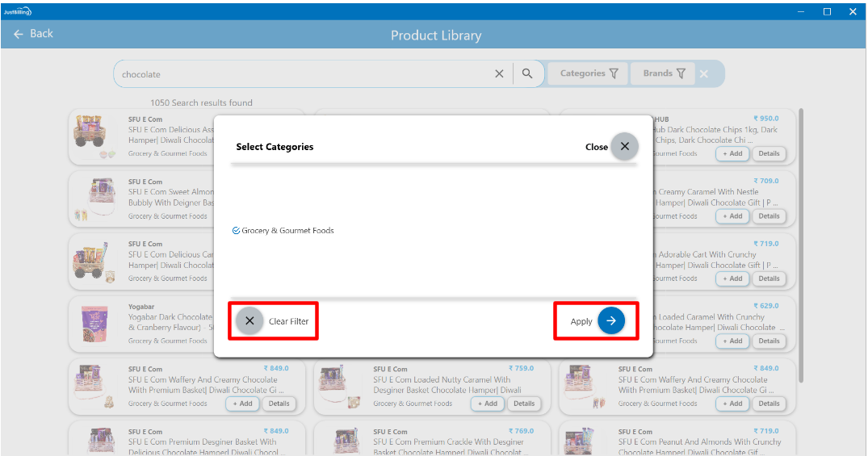
Task: Maximize the JustBilling window
Action: (827, 11)
